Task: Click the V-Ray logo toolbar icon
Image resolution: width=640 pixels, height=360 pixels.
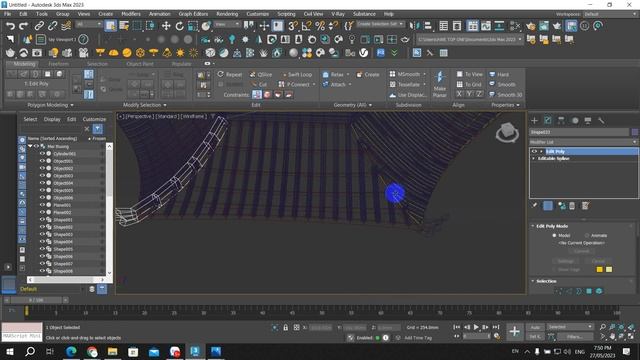Action: pos(363,53)
